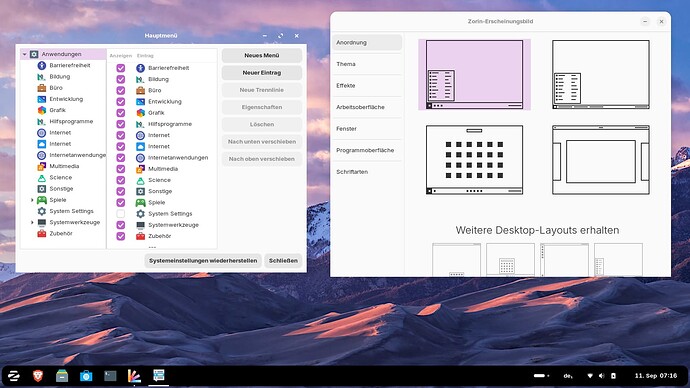This screenshot has height=388, width=690.
Task: Collapse the Anwendungen tree node
Action: [25, 54]
